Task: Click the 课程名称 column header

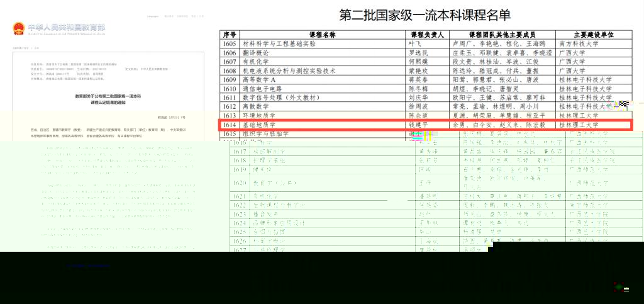Action: 323,35
